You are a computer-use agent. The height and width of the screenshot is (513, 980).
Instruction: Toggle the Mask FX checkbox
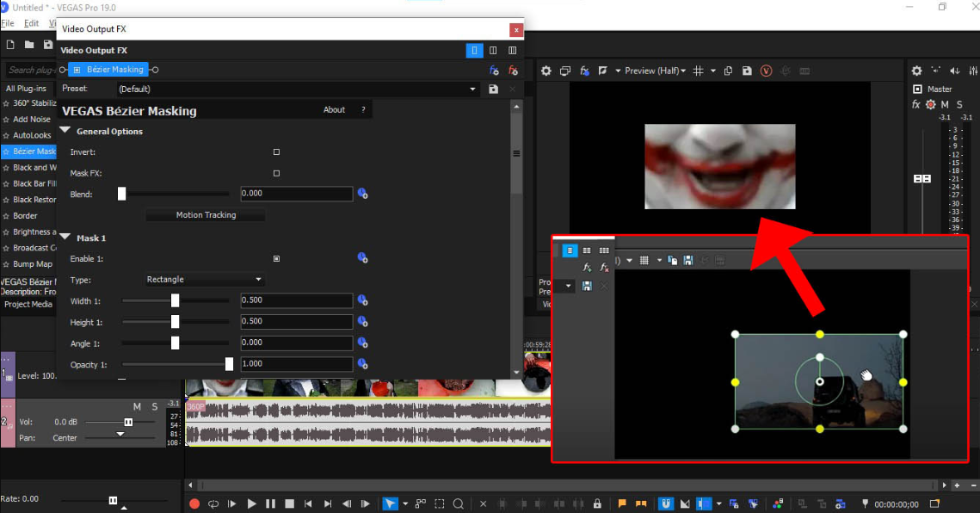[x=275, y=173]
